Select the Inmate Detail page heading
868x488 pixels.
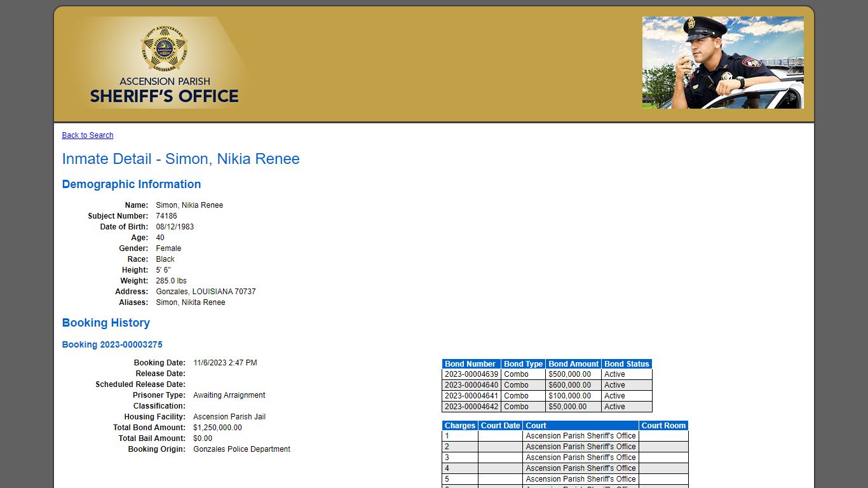click(181, 159)
